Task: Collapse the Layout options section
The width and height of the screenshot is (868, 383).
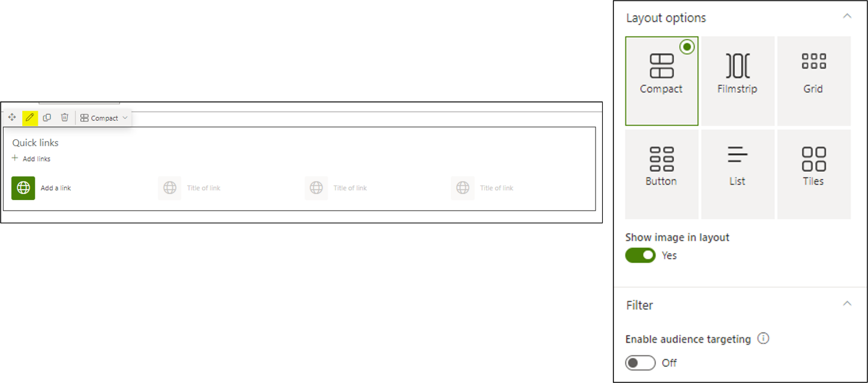Action: (847, 16)
